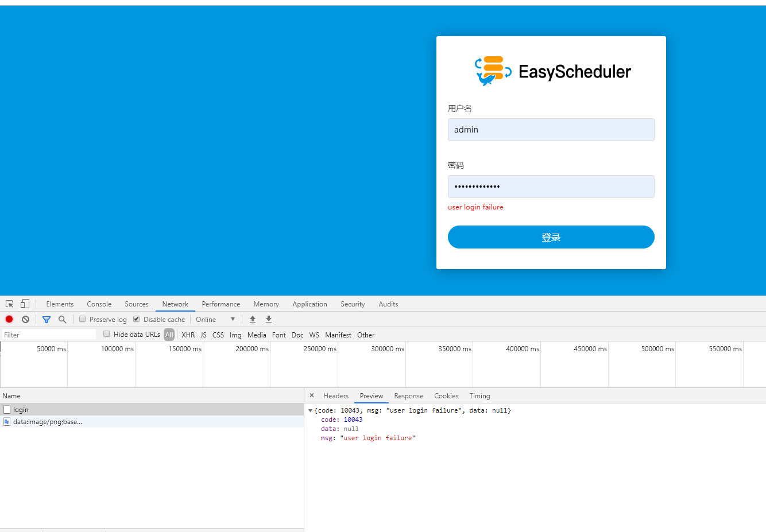The image size is (766, 532).
Task: Click the data:image request image icon
Action: [7, 421]
